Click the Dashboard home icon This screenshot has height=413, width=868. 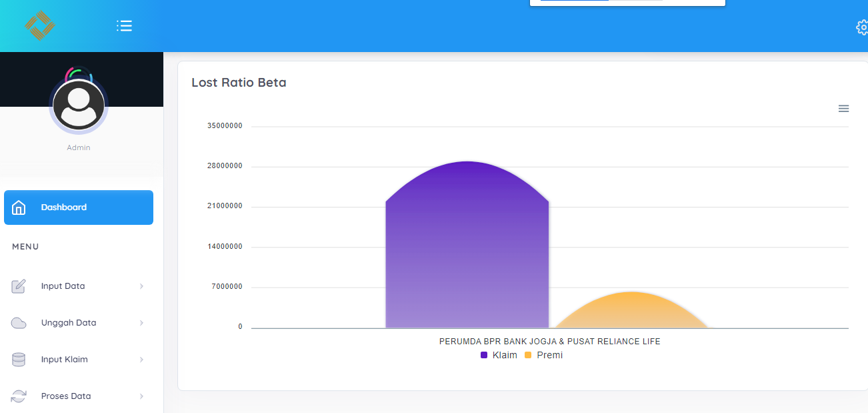[x=19, y=208]
